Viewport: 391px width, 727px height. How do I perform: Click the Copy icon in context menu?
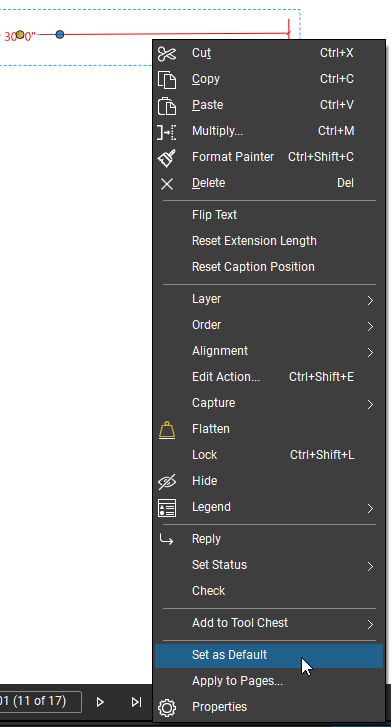pyautogui.click(x=167, y=80)
